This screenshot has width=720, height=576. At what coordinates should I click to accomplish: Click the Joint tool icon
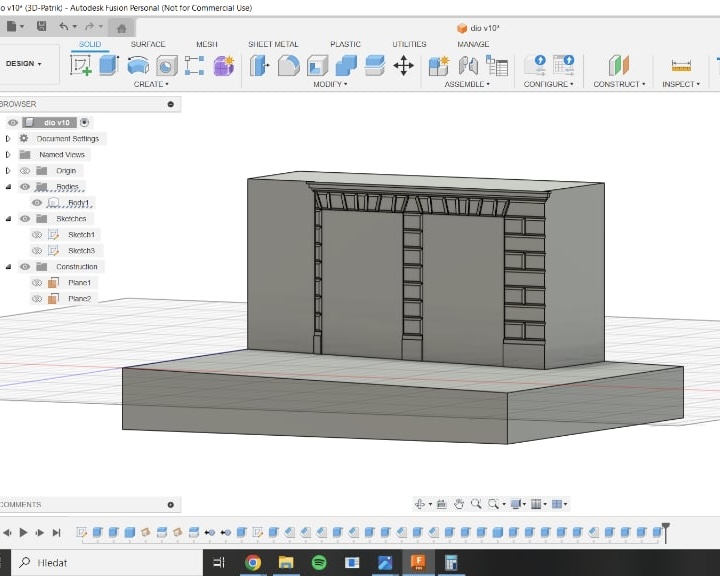click(x=468, y=65)
